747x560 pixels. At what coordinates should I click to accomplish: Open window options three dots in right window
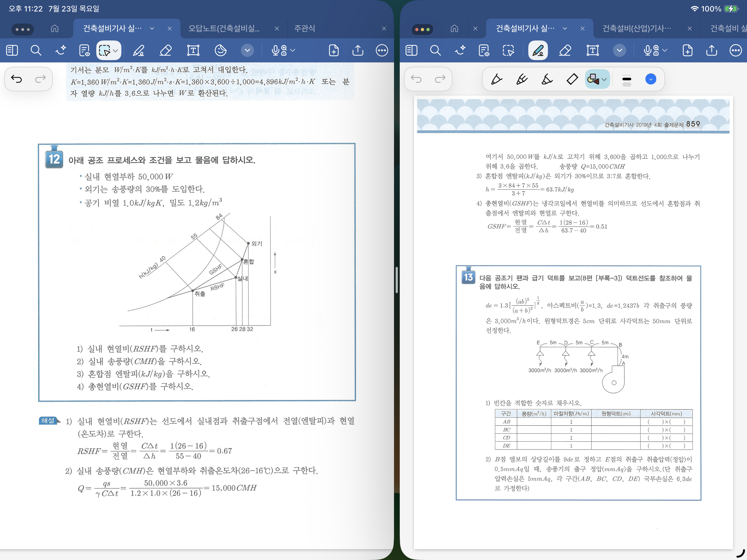(422, 29)
